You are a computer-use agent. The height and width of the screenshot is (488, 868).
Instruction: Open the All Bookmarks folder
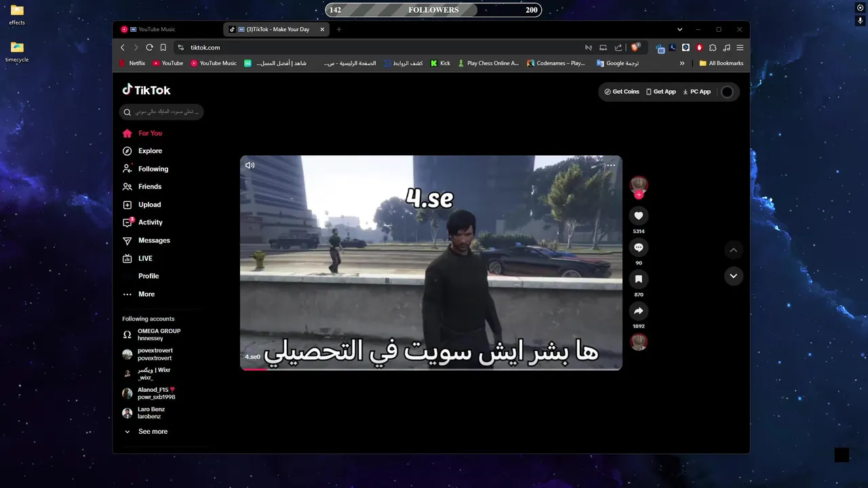[722, 63]
